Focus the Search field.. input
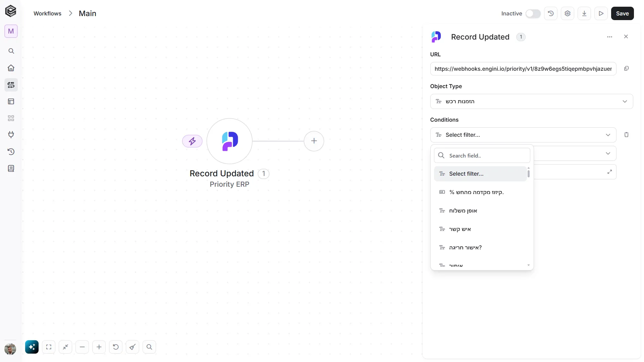 (482, 156)
